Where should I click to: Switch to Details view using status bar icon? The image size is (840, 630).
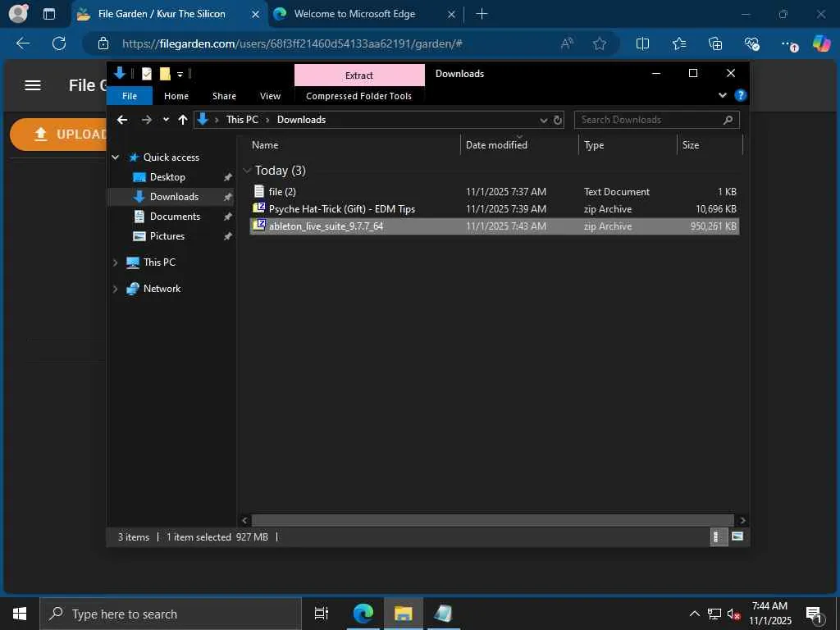[718, 536]
